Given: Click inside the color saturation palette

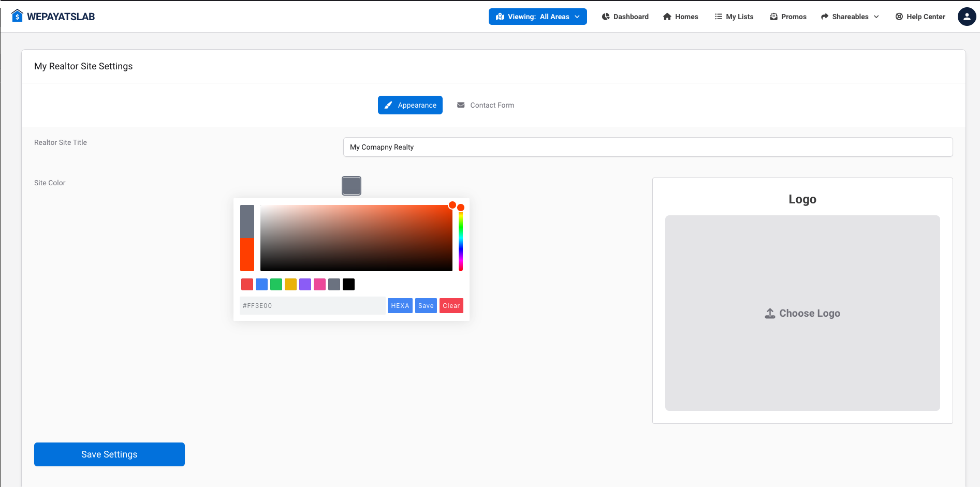Looking at the screenshot, I should click(356, 238).
